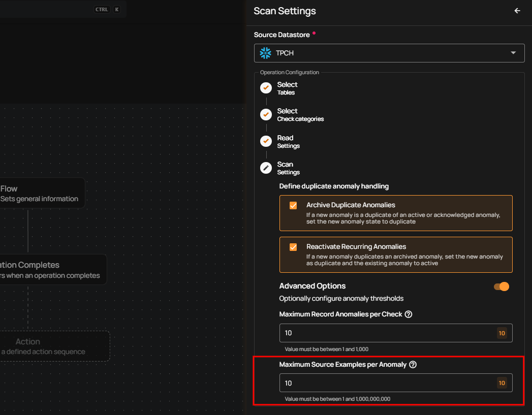
Task: Uncheck Archive Duplicate Anomalies checkbox
Action: [293, 206]
